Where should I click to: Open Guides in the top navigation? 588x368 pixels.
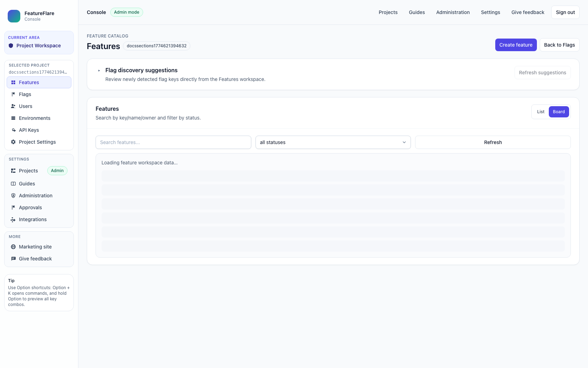pyautogui.click(x=417, y=12)
